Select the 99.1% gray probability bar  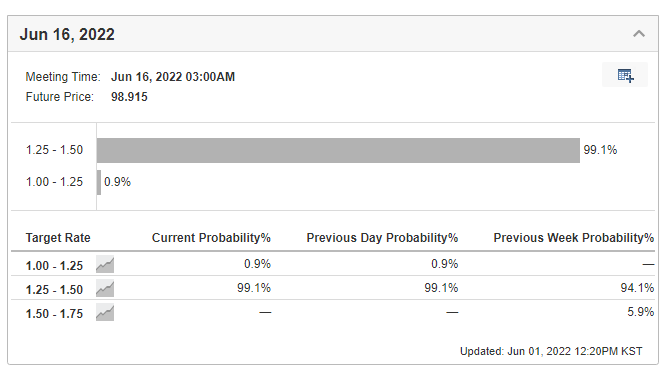coord(338,150)
